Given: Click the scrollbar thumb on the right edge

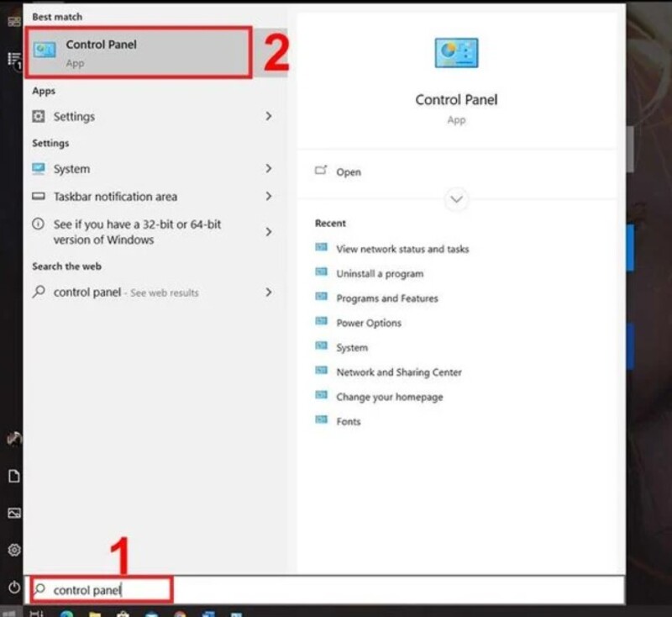Looking at the screenshot, I should pos(629,149).
